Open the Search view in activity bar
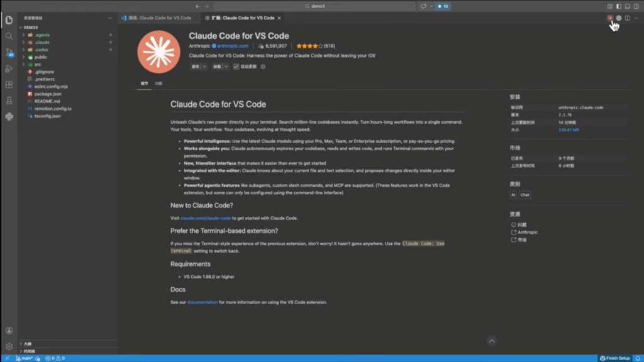This screenshot has width=644, height=362. coord(9,36)
